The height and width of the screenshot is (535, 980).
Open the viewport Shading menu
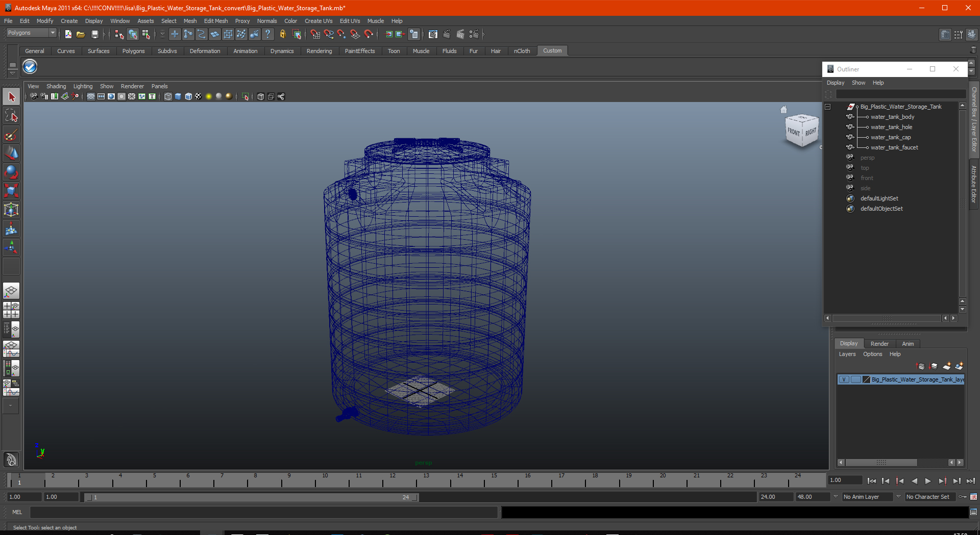(x=56, y=86)
